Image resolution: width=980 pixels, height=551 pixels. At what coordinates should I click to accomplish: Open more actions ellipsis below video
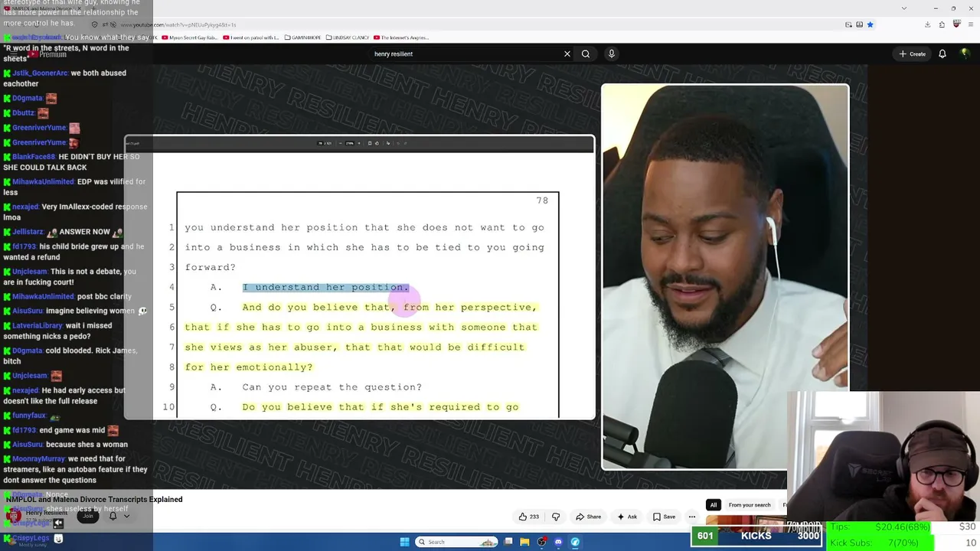click(691, 517)
